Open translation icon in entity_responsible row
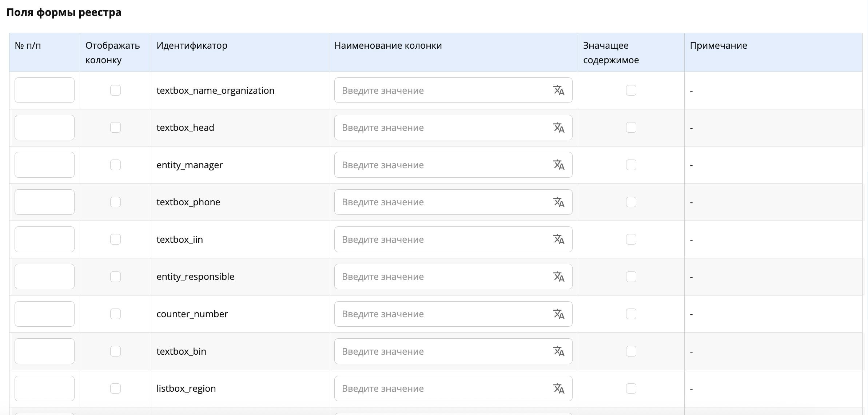Viewport: 868px width, 415px height. click(559, 277)
